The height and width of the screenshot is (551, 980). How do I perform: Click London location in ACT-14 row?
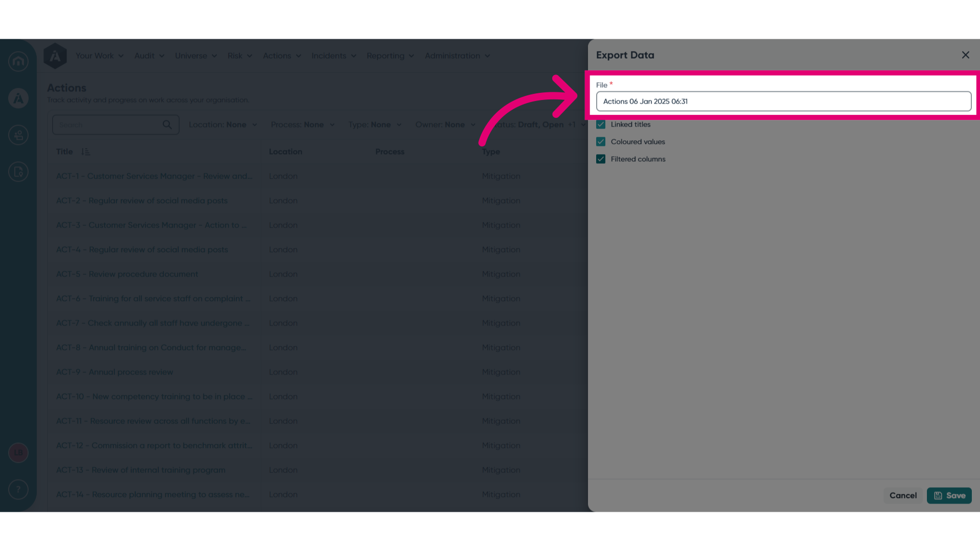coord(283,494)
